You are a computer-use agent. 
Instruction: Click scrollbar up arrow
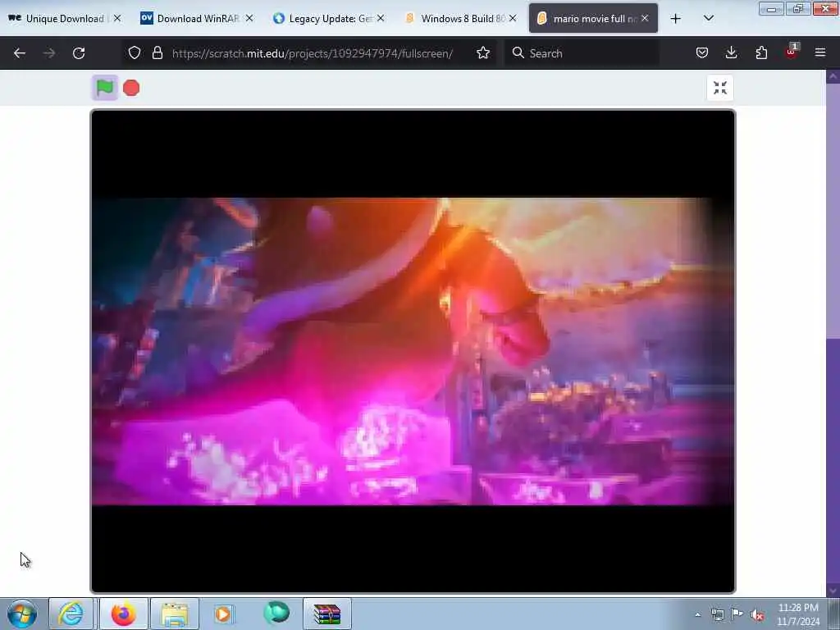click(833, 76)
